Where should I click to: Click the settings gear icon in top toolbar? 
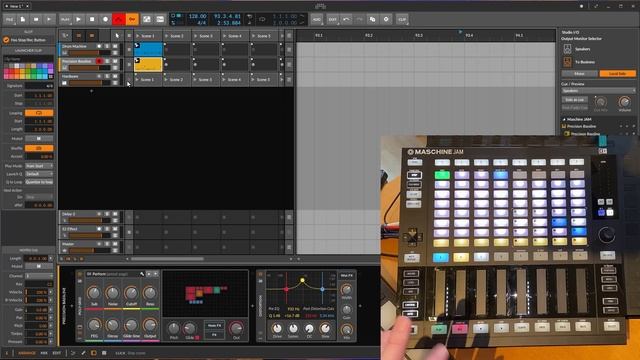[386, 19]
